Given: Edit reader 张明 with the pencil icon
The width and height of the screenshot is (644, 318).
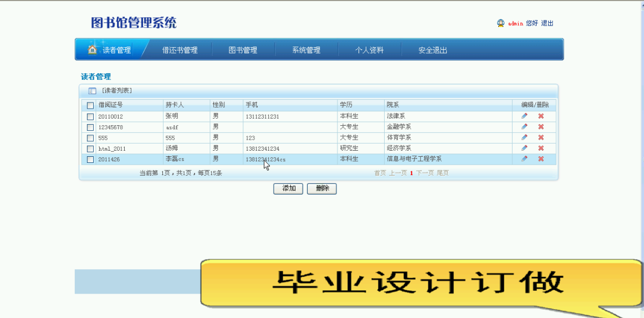Looking at the screenshot, I should 524,116.
